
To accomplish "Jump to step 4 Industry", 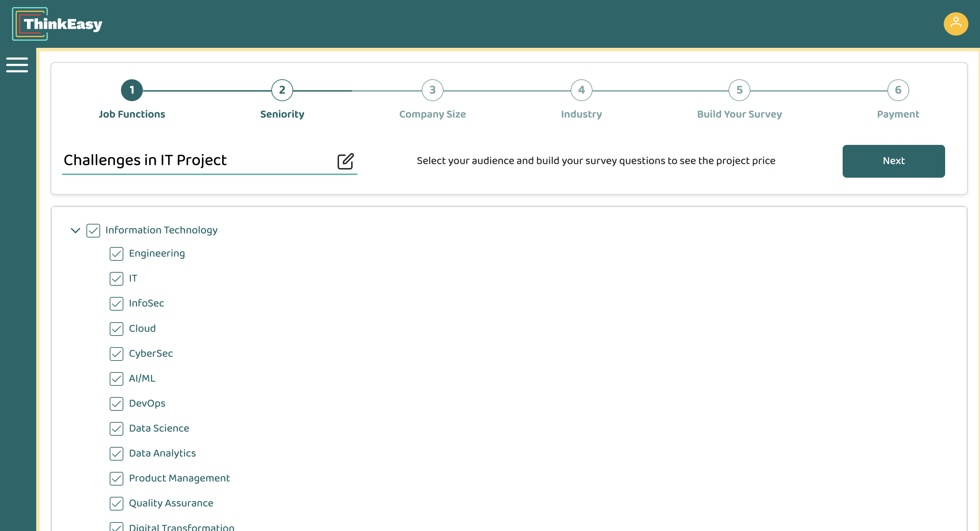I will click(581, 90).
